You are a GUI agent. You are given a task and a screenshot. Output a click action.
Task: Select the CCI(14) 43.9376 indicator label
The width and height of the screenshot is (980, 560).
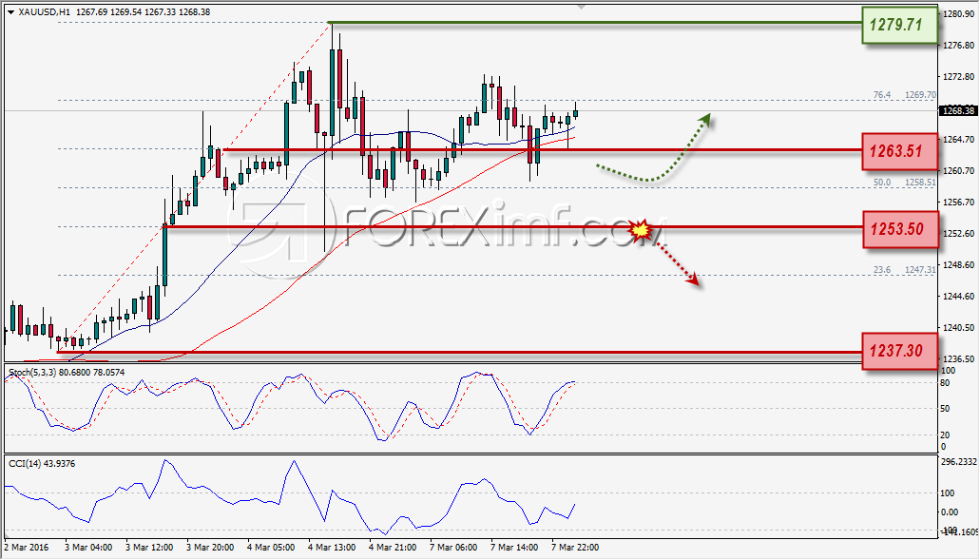coord(42,464)
